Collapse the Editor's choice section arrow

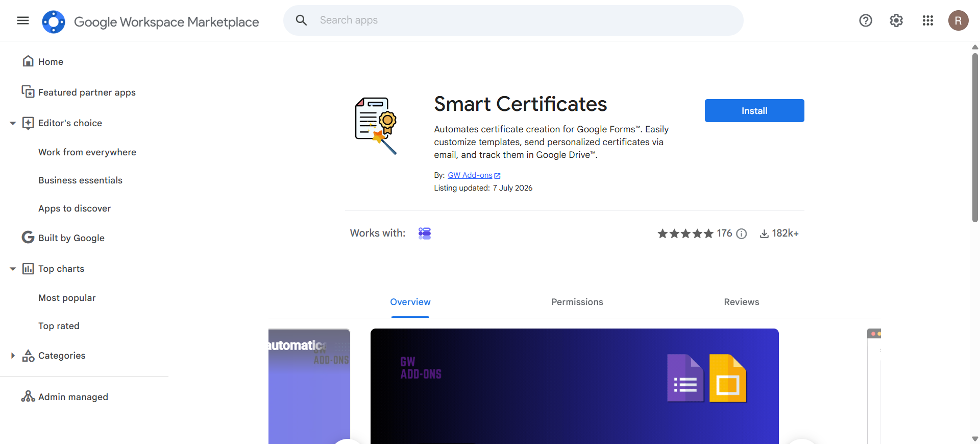[13, 123]
